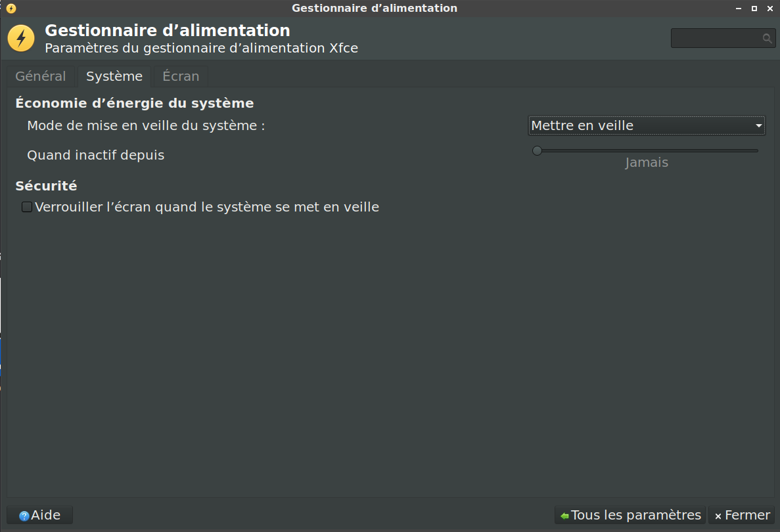The height and width of the screenshot is (532, 780).
Task: Open the Écran tab
Action: 181,76
